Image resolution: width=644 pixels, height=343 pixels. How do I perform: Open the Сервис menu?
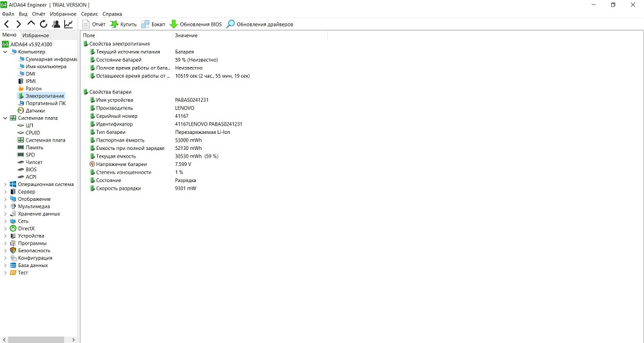(89, 14)
